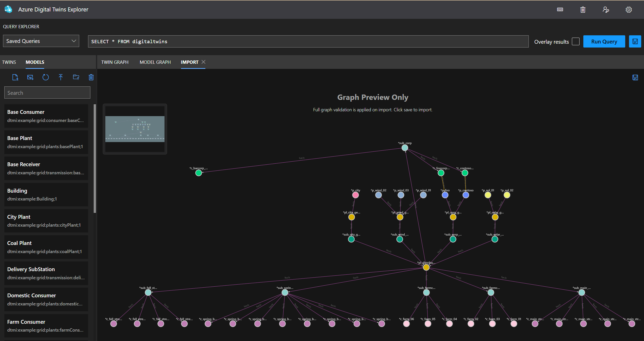Click the save icon to import graph

point(635,77)
